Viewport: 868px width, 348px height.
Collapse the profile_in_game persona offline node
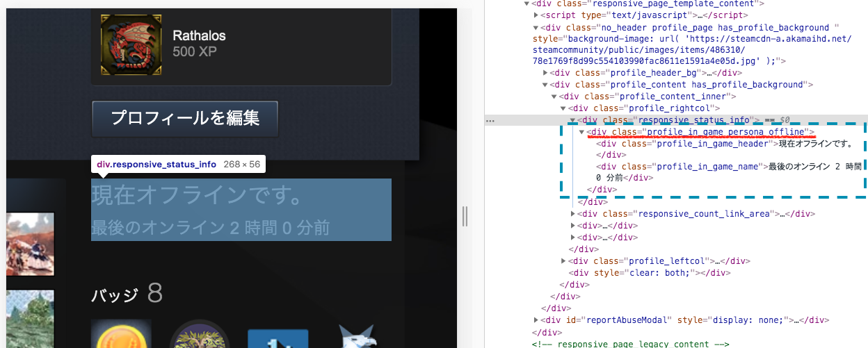(x=582, y=132)
